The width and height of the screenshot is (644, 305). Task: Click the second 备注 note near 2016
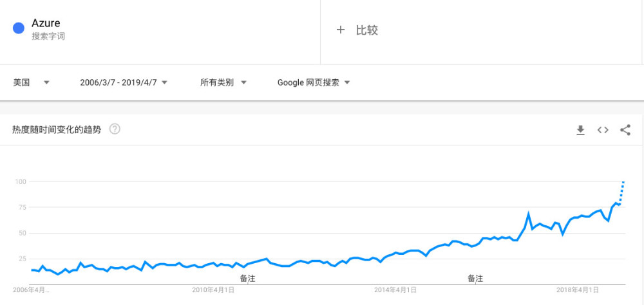pos(475,279)
